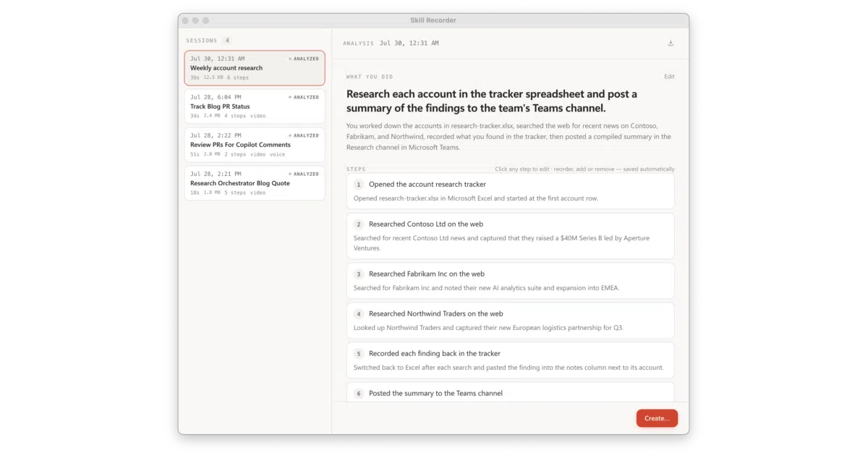
Task: Click the Fabrikam 'AI analytics suite' description text
Action: [486, 288]
